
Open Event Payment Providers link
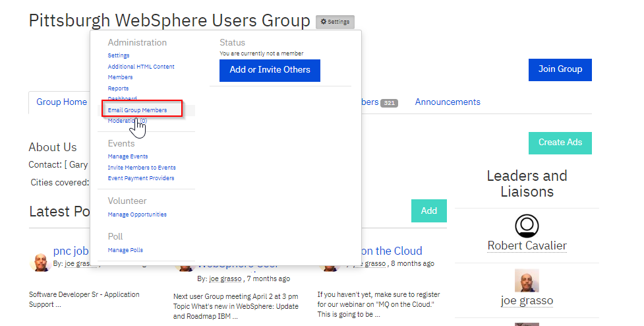click(141, 178)
